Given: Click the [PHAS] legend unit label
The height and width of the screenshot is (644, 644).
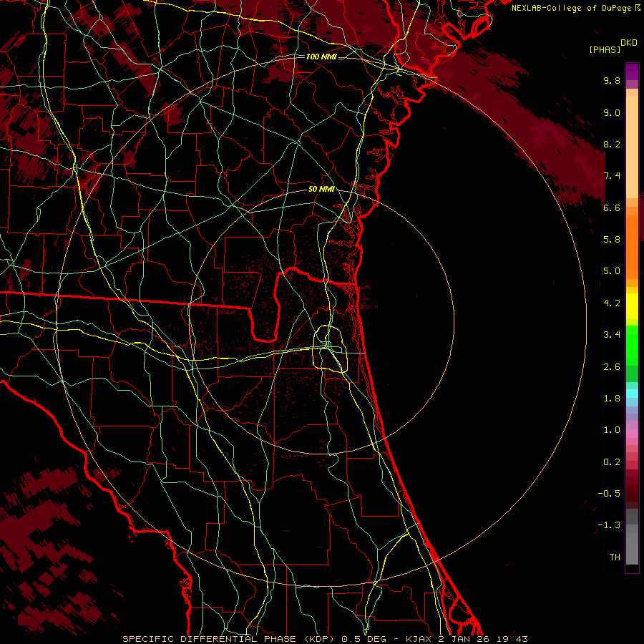Looking at the screenshot, I should [x=605, y=49].
